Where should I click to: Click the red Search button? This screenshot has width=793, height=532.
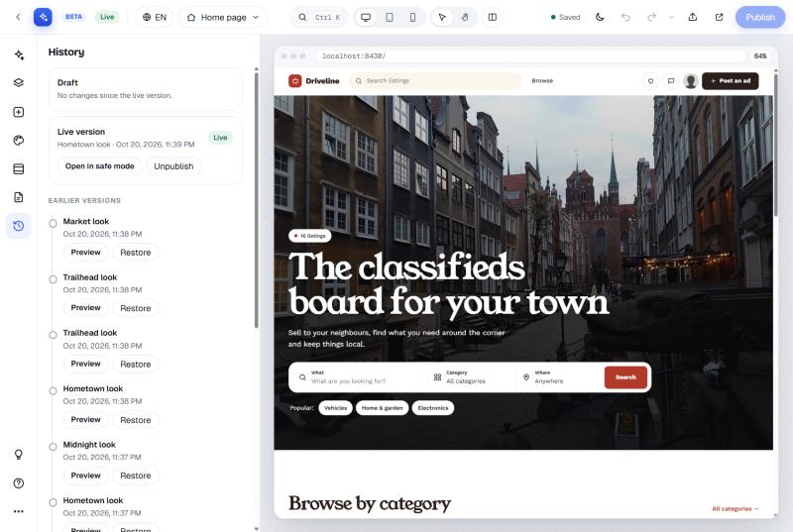(625, 377)
